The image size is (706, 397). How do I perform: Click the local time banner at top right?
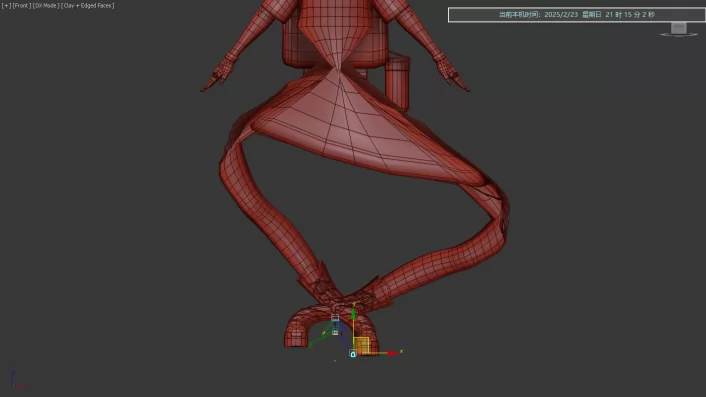pyautogui.click(x=577, y=14)
